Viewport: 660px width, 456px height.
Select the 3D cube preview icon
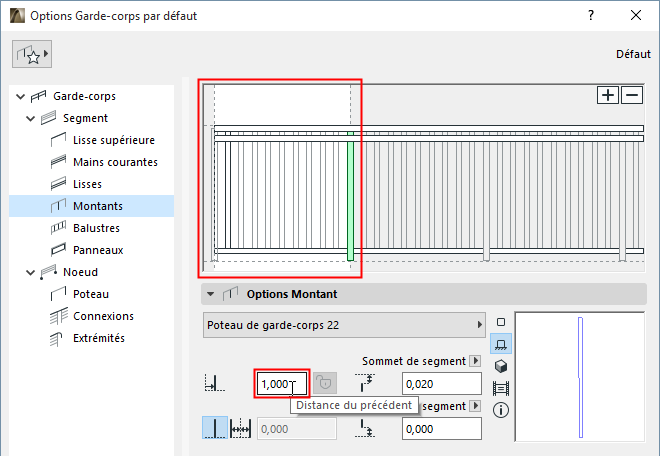tap(501, 366)
